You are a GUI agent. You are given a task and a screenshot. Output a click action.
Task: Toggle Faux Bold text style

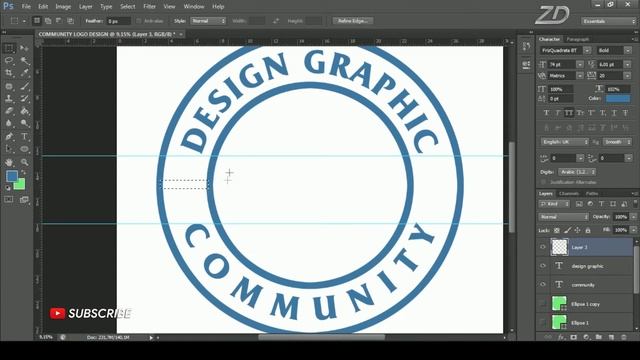click(547, 113)
